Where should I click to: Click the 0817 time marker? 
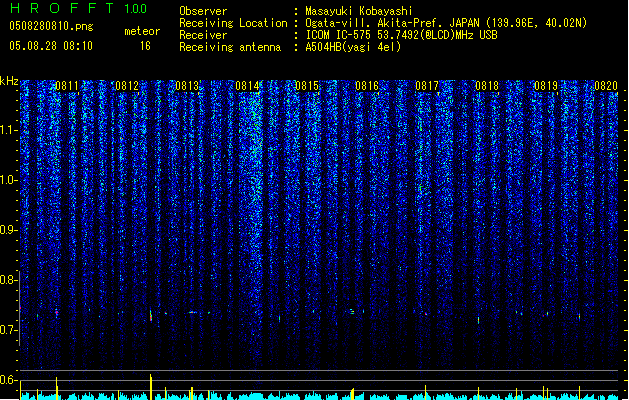tap(427, 86)
